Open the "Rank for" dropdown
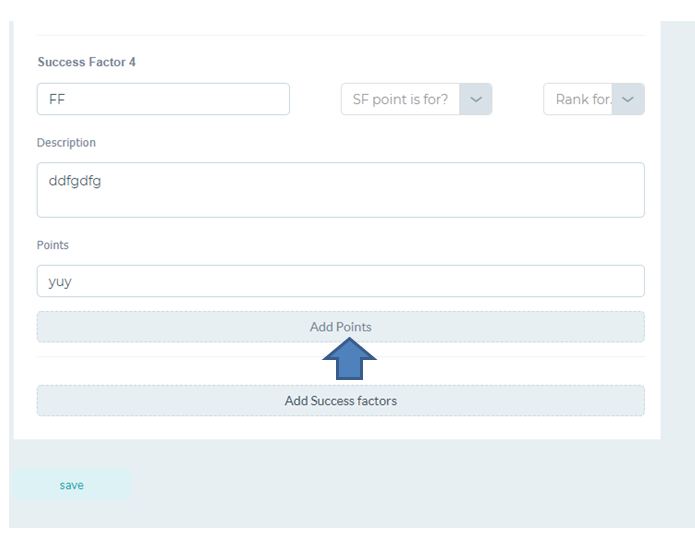The width and height of the screenshot is (695, 539). pos(594,99)
